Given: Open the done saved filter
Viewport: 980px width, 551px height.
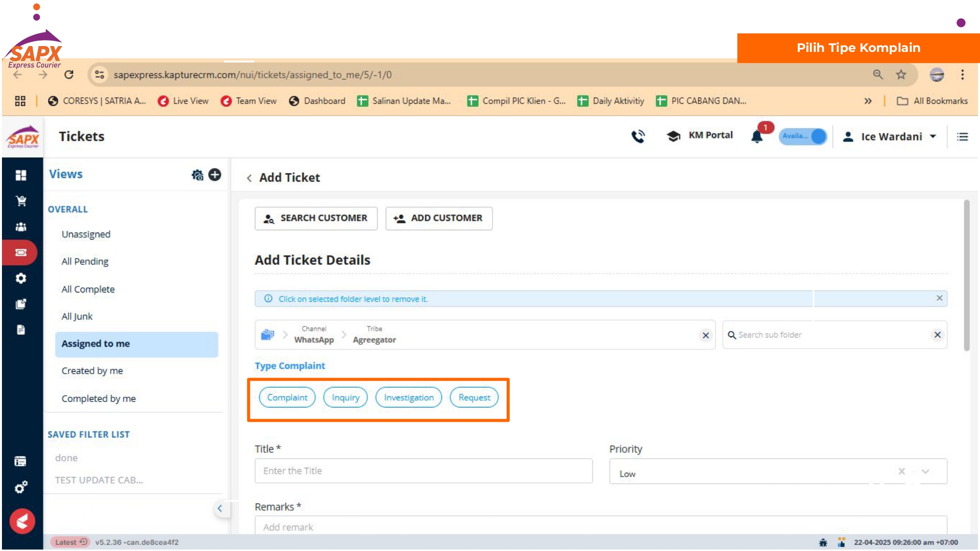Looking at the screenshot, I should [x=66, y=458].
